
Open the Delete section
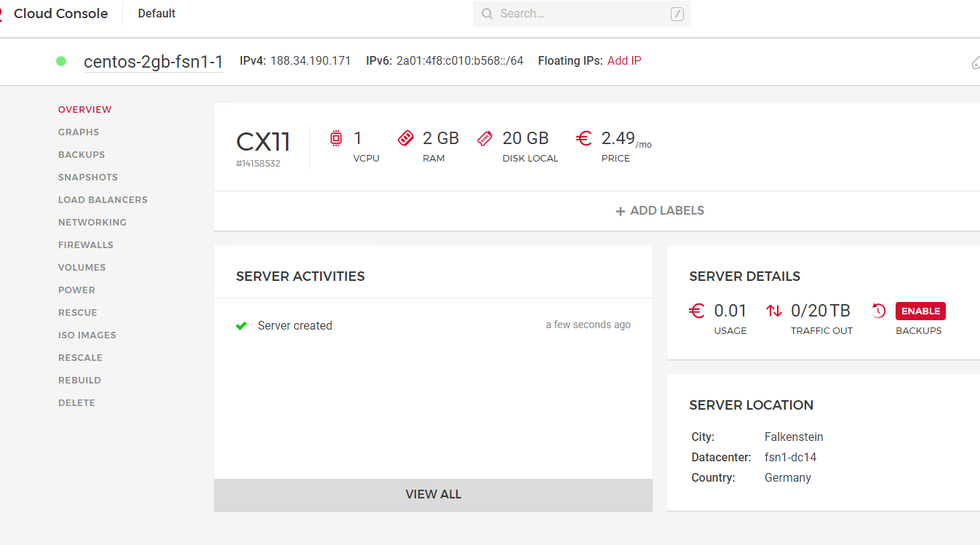tap(76, 403)
